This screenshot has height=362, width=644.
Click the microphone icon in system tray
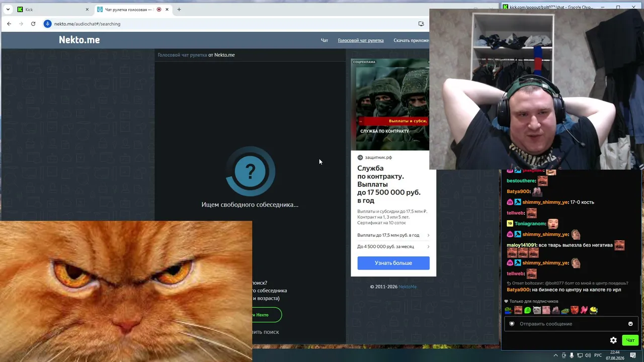[572, 355]
